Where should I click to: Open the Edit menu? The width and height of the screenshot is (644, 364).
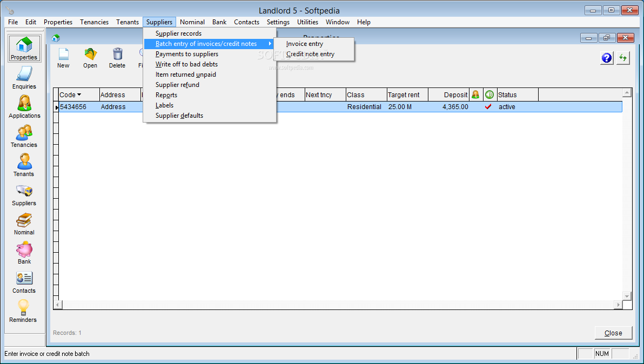click(x=31, y=22)
